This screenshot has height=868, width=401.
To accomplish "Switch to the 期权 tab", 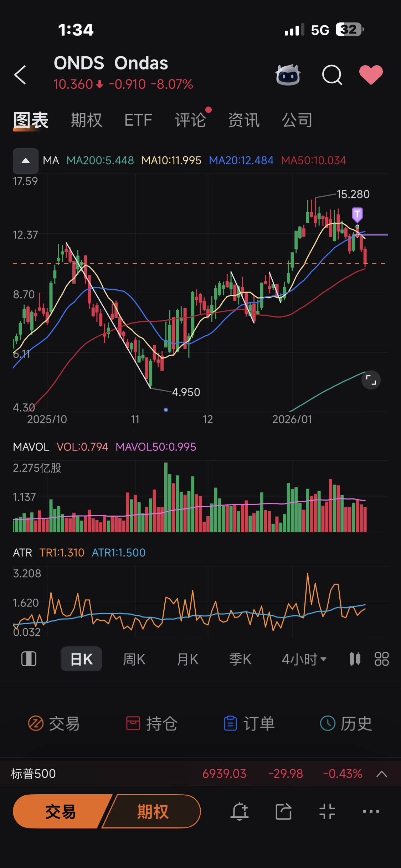I will [87, 120].
